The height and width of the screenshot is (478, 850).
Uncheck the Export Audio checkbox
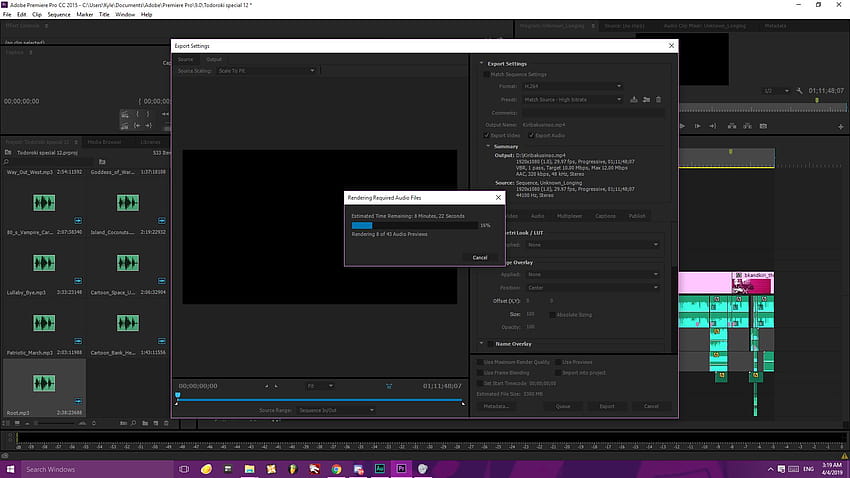click(x=531, y=135)
